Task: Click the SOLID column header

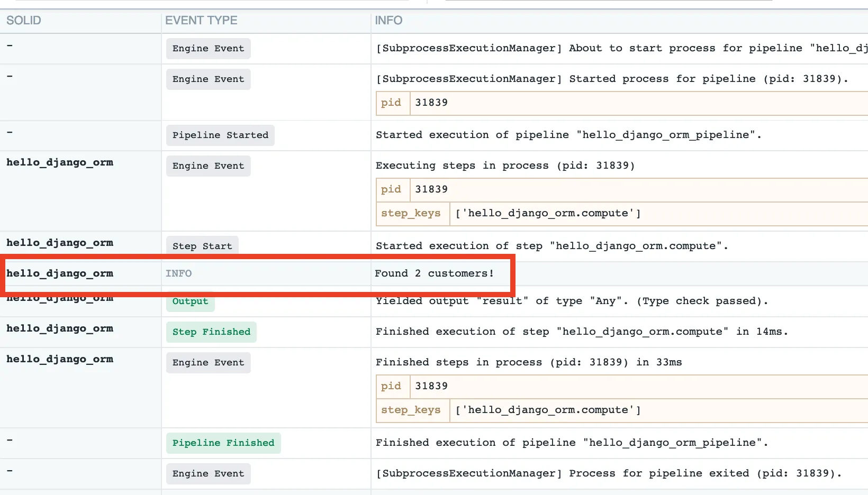Action: [24, 21]
